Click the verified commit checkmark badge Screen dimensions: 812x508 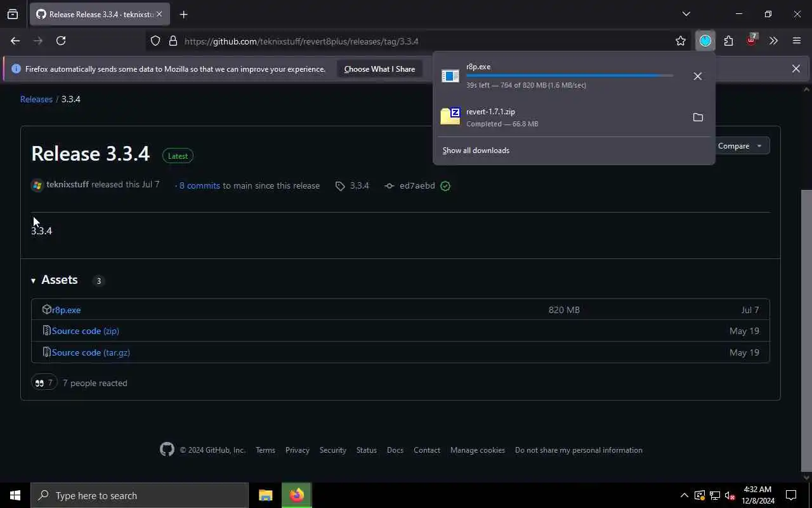point(445,186)
